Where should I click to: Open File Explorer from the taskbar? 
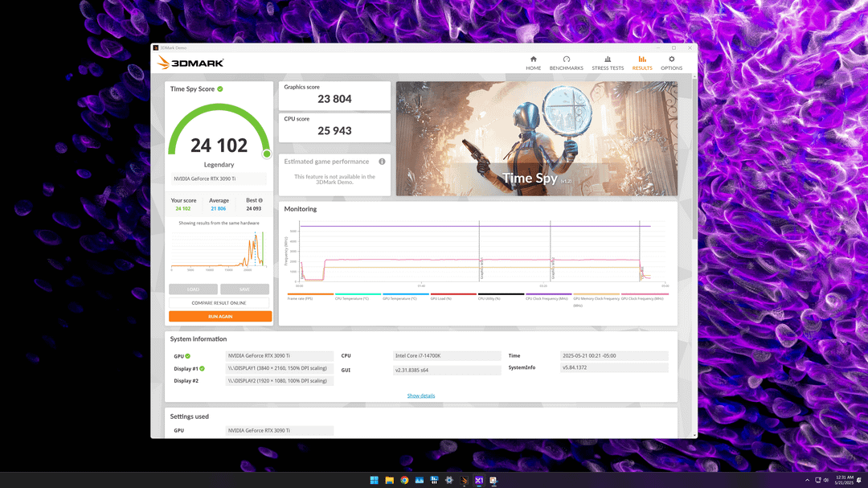[x=389, y=480]
